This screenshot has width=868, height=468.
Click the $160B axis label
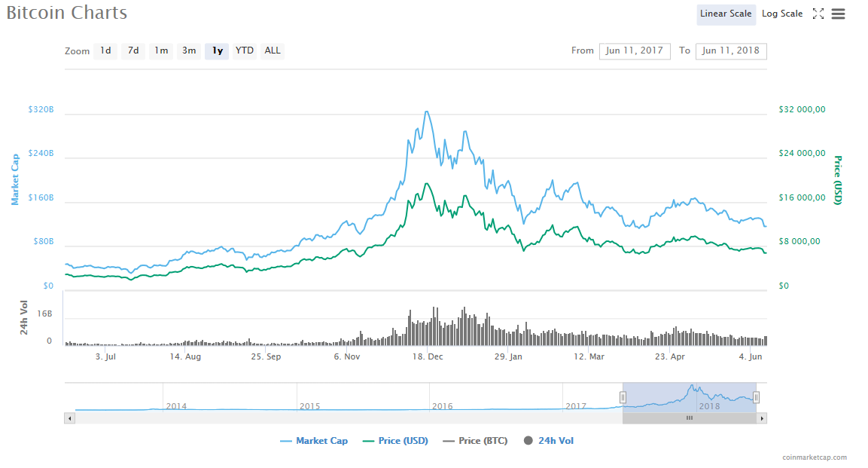point(41,197)
